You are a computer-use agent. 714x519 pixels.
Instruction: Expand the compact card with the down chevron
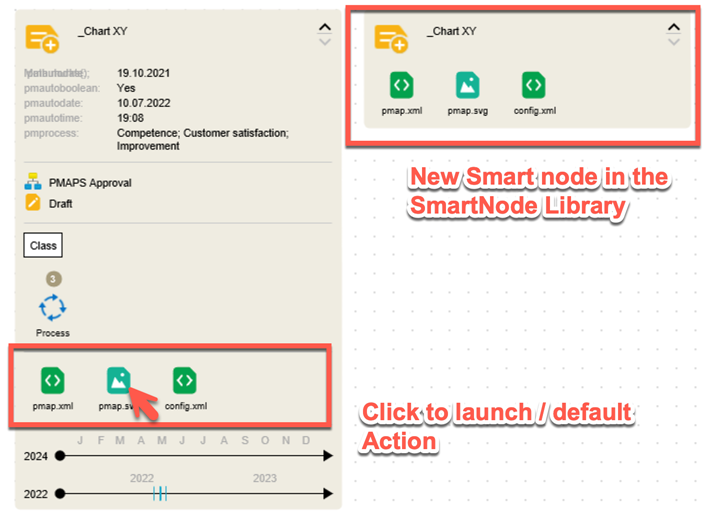pos(674,42)
